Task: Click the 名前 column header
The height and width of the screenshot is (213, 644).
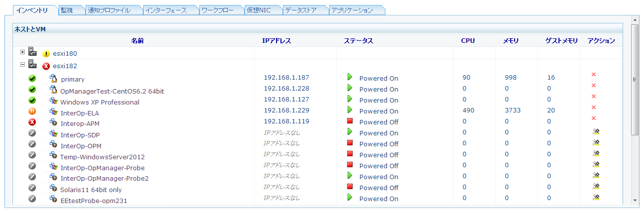Action: pos(137,41)
